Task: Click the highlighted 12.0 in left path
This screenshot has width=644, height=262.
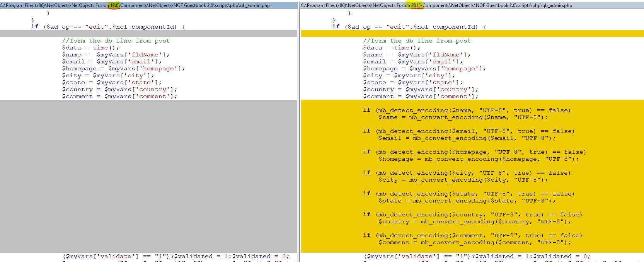Action: (x=114, y=5)
